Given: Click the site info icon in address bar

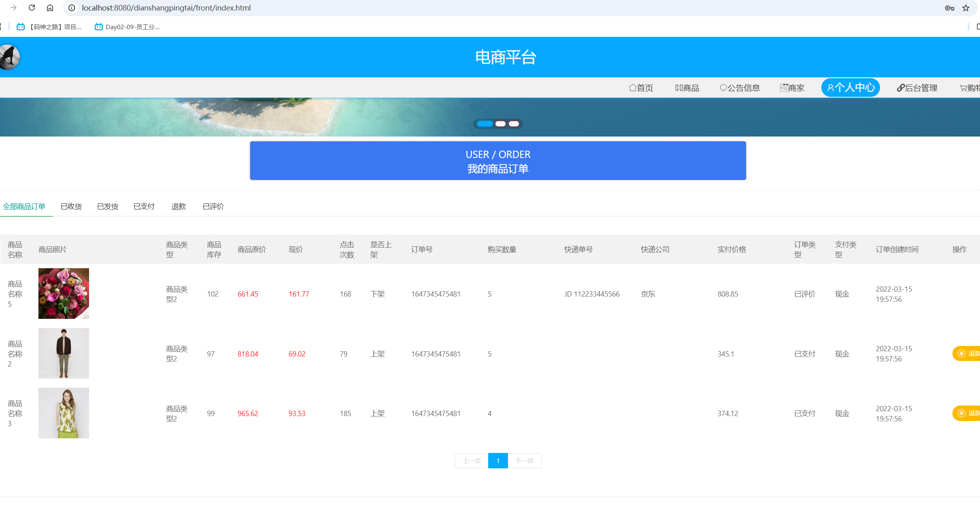Looking at the screenshot, I should tap(72, 8).
